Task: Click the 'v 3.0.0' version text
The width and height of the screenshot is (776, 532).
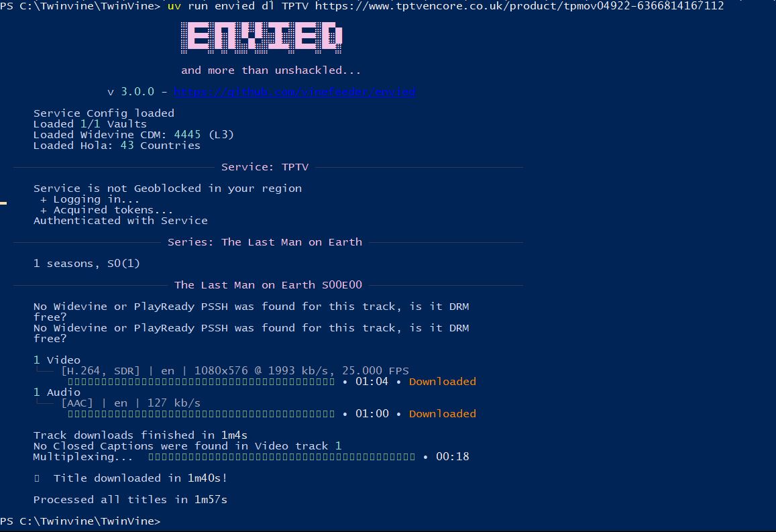Action: [x=131, y=92]
